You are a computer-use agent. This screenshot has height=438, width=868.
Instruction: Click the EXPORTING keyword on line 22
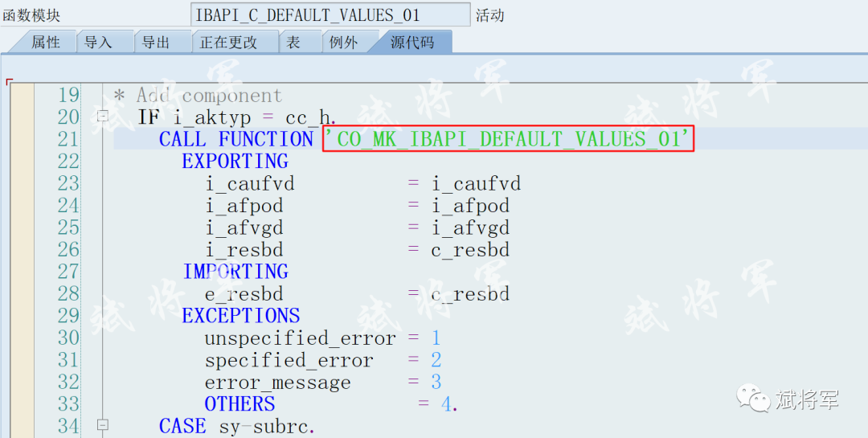point(235,161)
